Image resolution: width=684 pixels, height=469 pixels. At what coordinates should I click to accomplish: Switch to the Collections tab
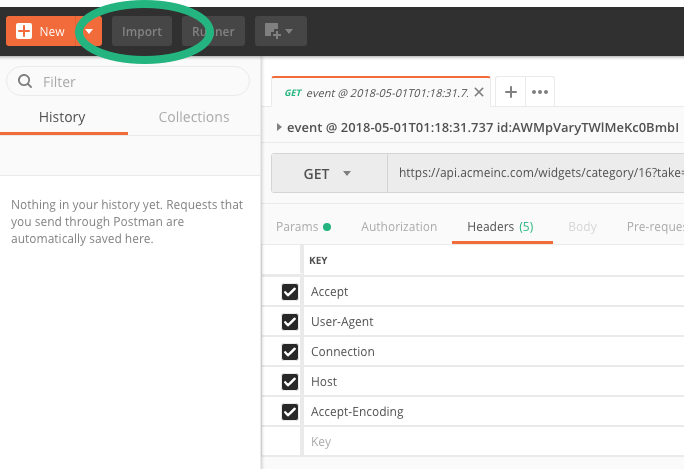(194, 117)
